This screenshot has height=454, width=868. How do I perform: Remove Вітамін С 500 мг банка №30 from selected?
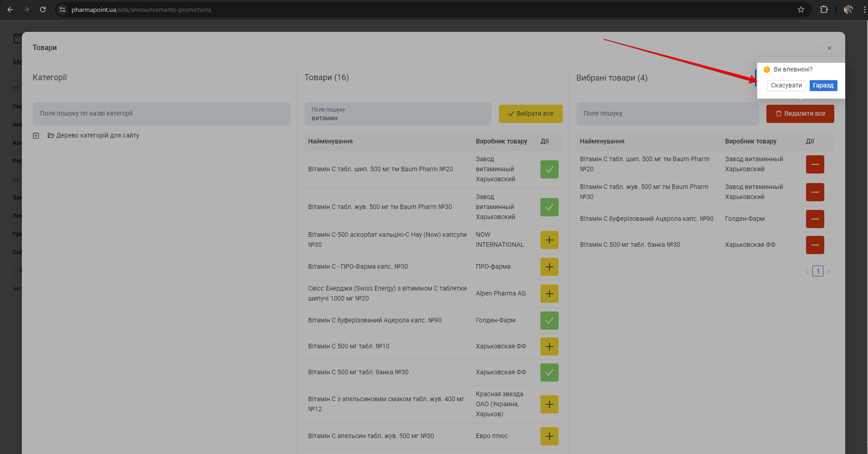tap(815, 245)
